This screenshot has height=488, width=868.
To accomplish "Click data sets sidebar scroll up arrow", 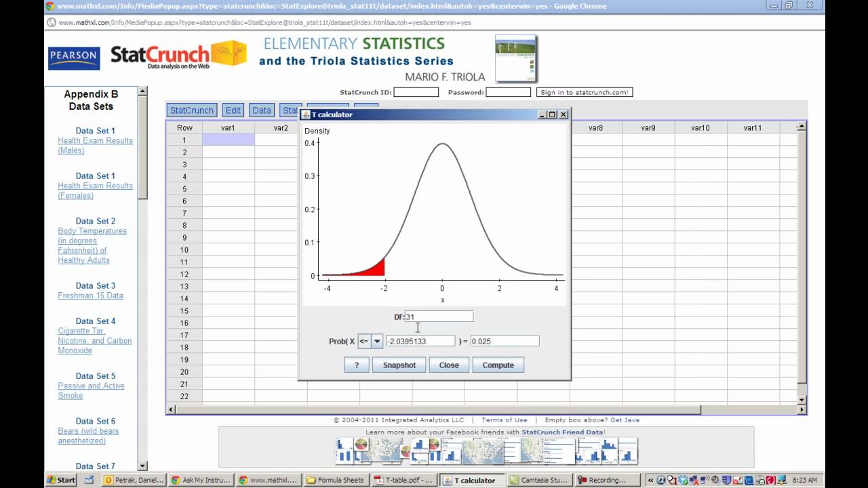I will tap(142, 91).
